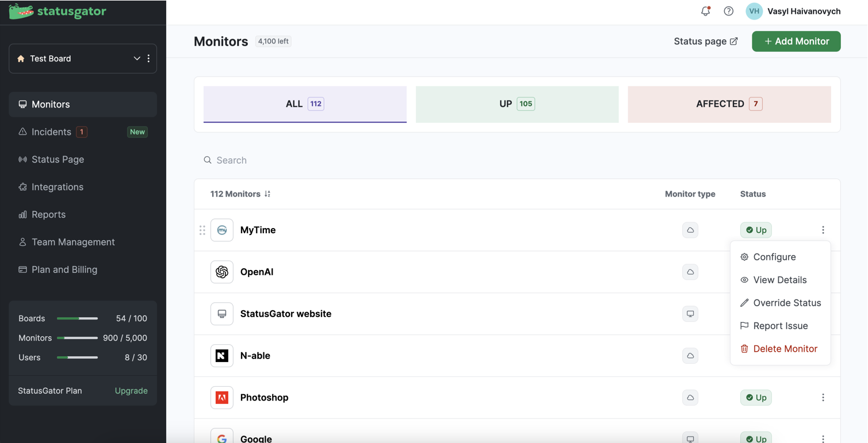Click the Google service logo

(222, 436)
